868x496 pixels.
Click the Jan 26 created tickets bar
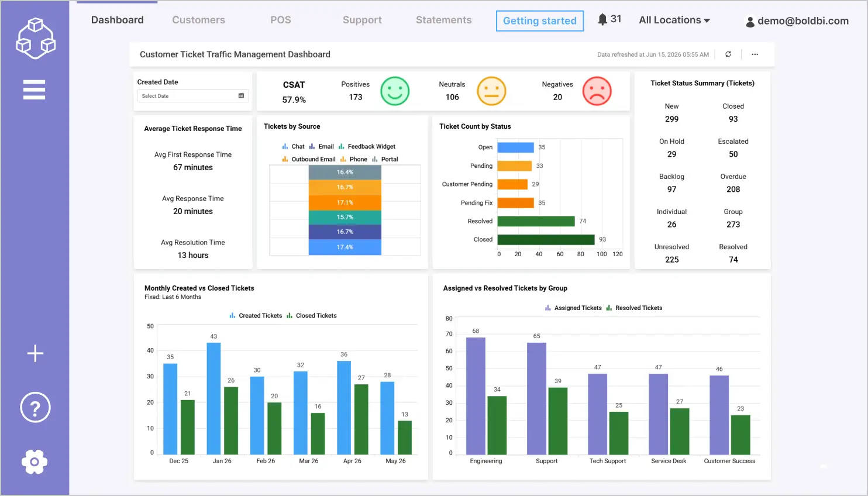click(x=213, y=399)
